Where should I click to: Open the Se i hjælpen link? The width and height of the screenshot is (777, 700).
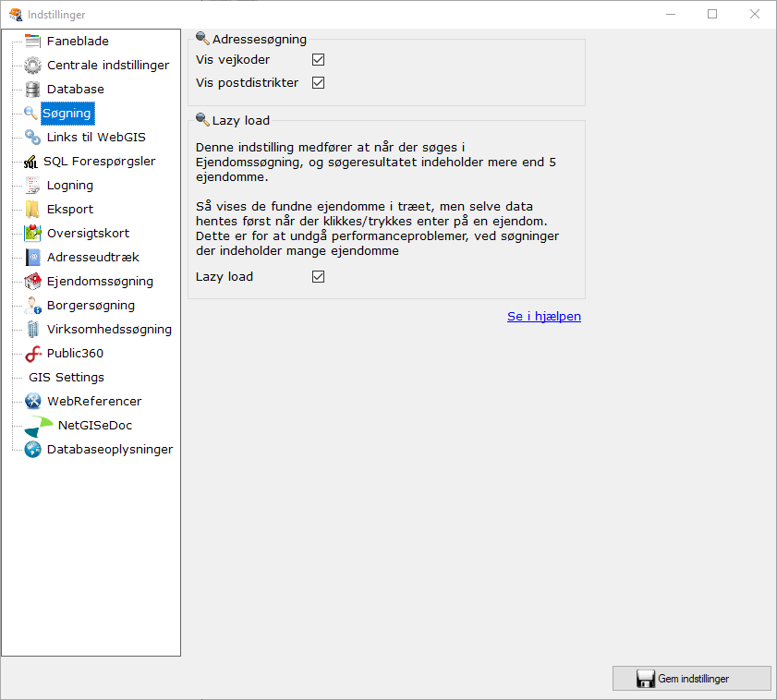pyautogui.click(x=543, y=316)
